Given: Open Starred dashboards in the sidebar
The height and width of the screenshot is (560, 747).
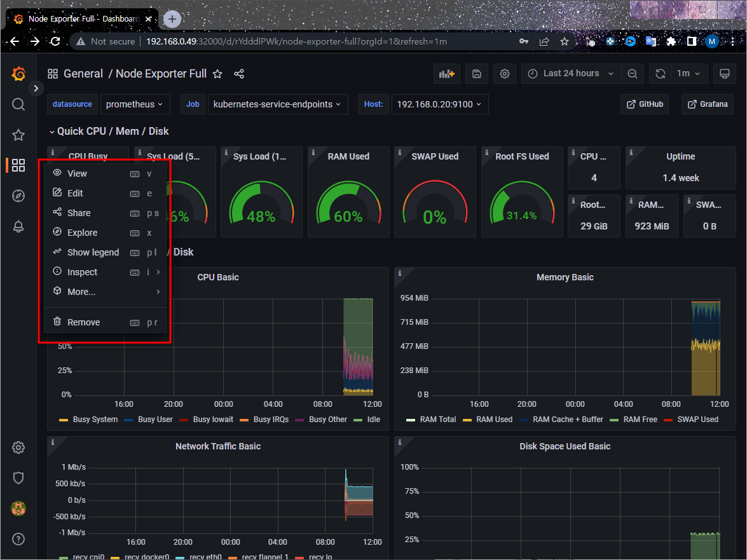Looking at the screenshot, I should pyautogui.click(x=18, y=135).
